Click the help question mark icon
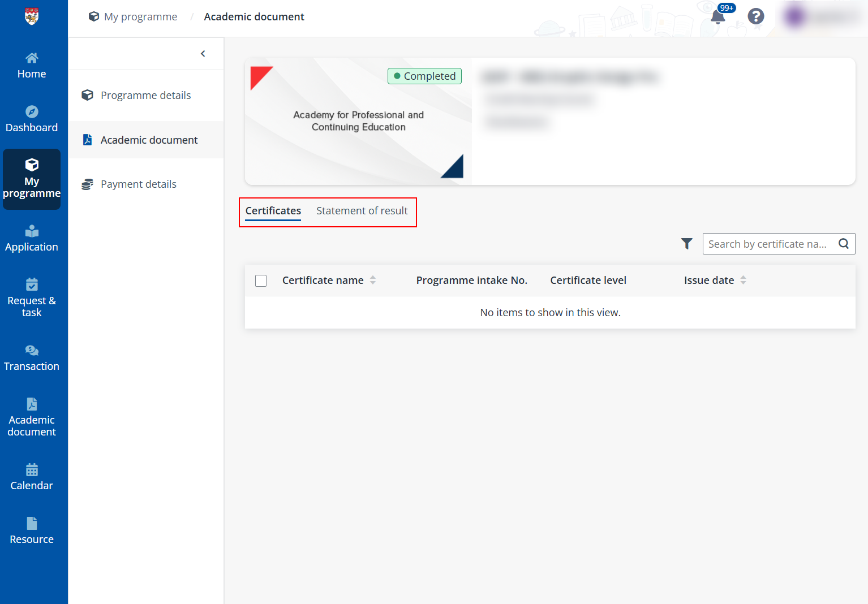The height and width of the screenshot is (604, 868). click(755, 16)
